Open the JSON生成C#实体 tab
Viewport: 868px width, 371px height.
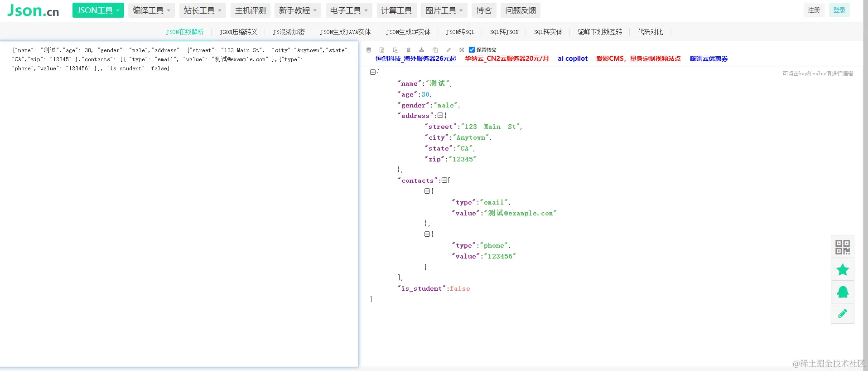point(408,32)
